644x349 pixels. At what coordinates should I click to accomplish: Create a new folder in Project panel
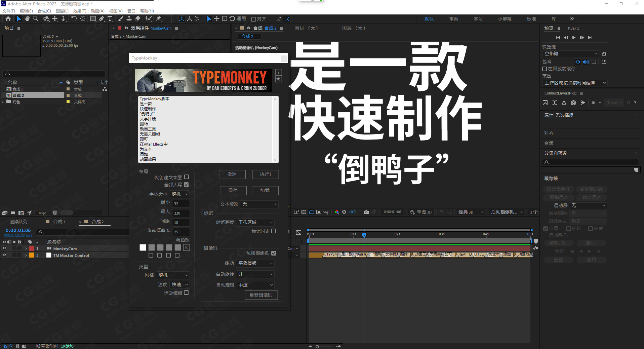[13, 213]
